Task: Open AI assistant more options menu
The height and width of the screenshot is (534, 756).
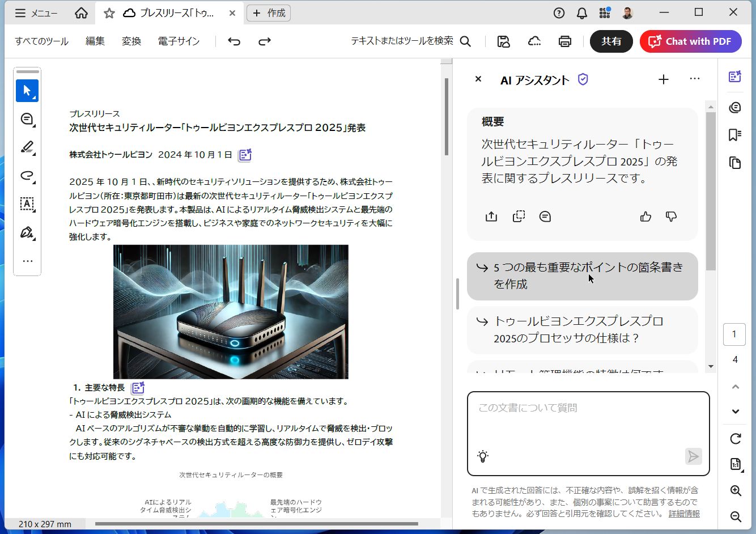Action: point(694,79)
